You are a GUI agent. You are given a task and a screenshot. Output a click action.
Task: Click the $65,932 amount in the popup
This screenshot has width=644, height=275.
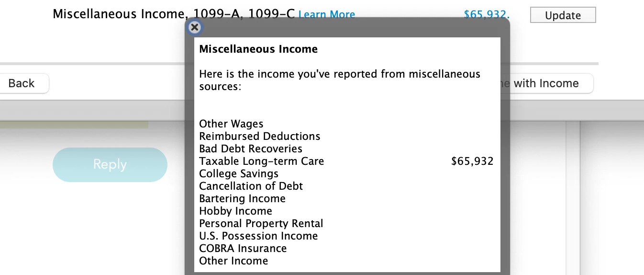coord(472,161)
